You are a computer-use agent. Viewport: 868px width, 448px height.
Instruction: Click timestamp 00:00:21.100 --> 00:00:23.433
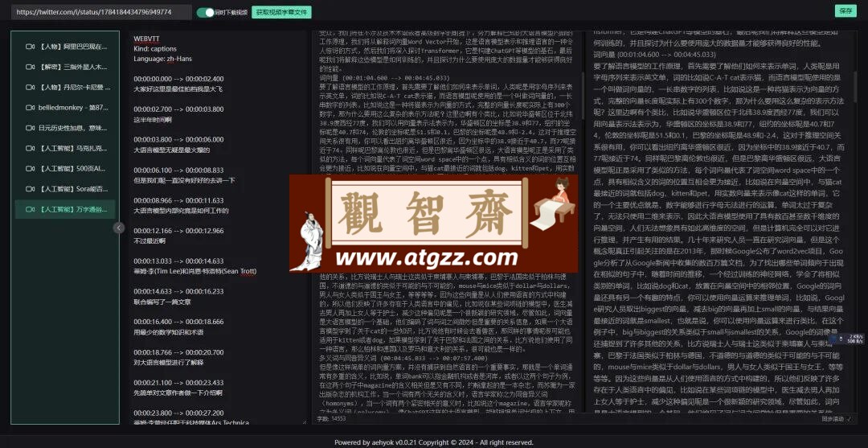pyautogui.click(x=178, y=383)
